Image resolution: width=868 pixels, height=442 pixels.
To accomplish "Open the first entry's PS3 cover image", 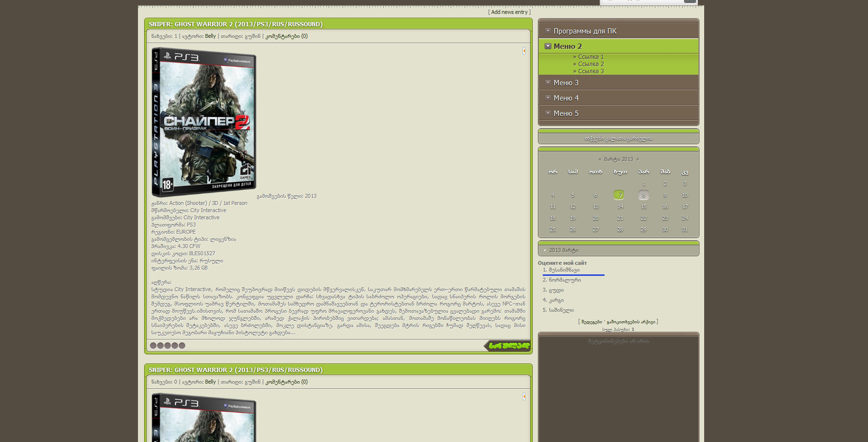I will [204, 122].
